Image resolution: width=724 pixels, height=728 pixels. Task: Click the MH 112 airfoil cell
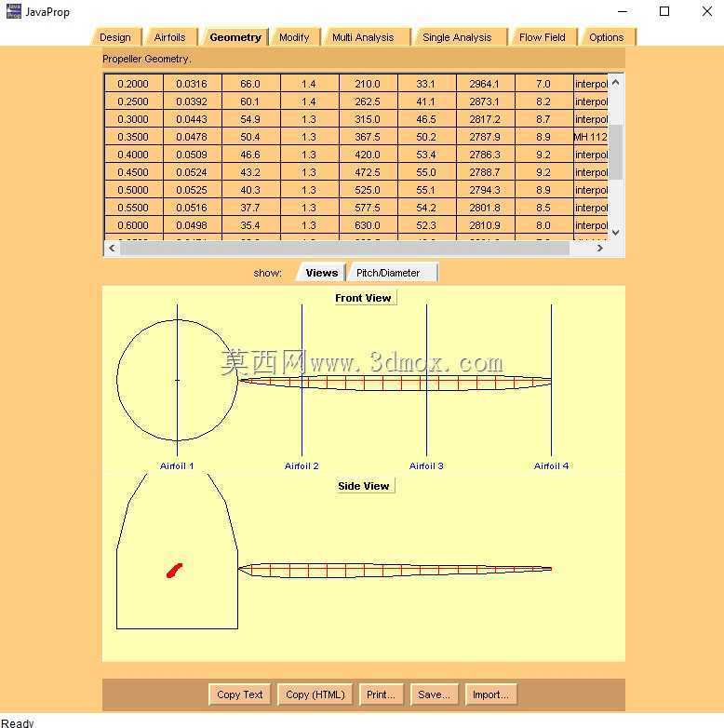tap(591, 137)
